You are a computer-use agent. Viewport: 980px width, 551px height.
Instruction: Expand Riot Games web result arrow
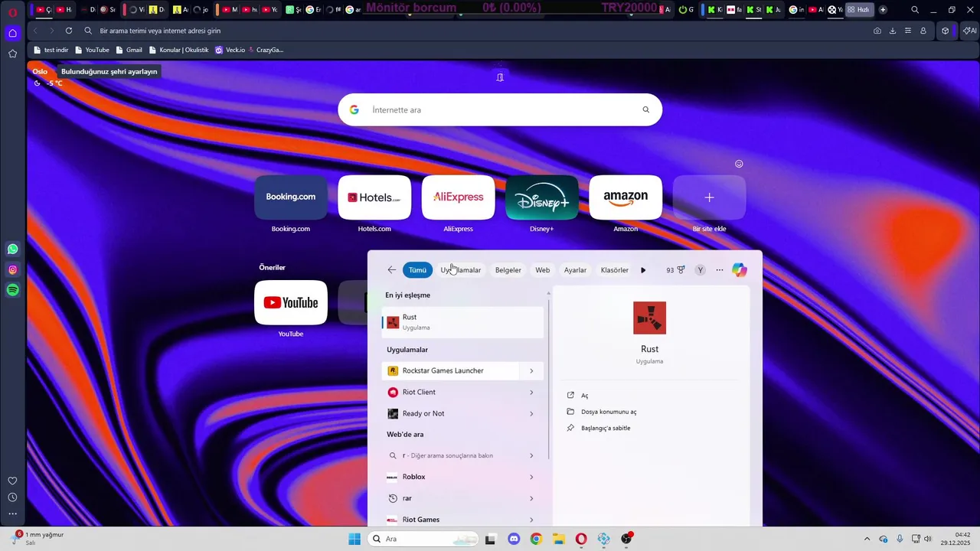(x=531, y=520)
